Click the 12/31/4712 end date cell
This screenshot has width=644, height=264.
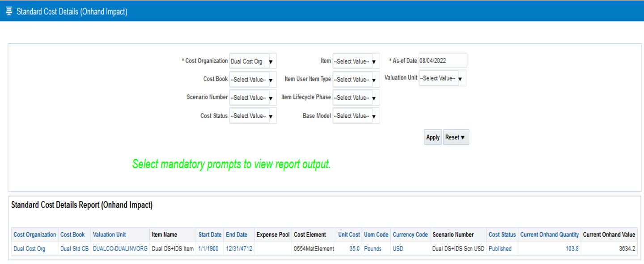pyautogui.click(x=239, y=249)
